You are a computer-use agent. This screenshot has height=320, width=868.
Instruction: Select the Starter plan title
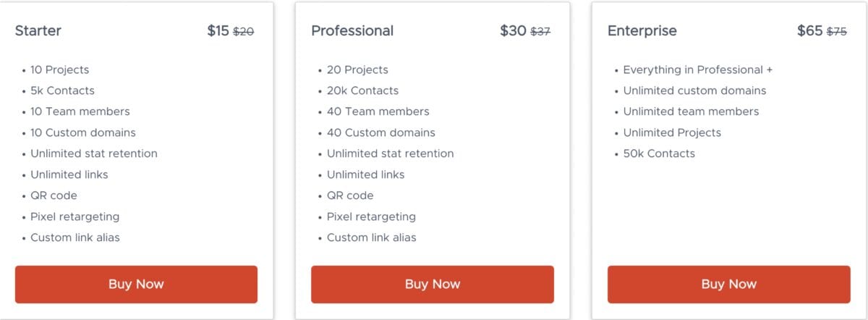pyautogui.click(x=38, y=30)
